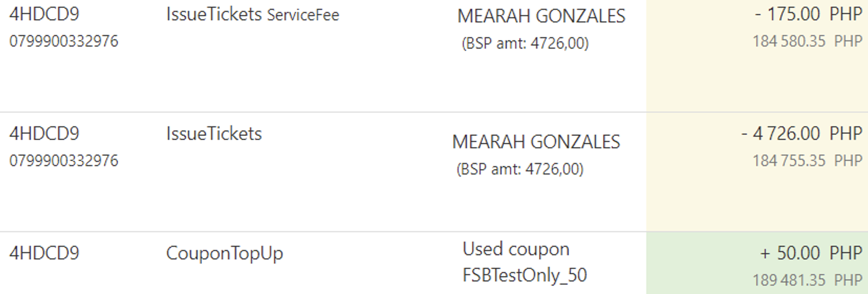868x294 pixels.
Task: Select MEARAH GONZALES in the 4 726.00 PHP row
Action: tap(536, 142)
